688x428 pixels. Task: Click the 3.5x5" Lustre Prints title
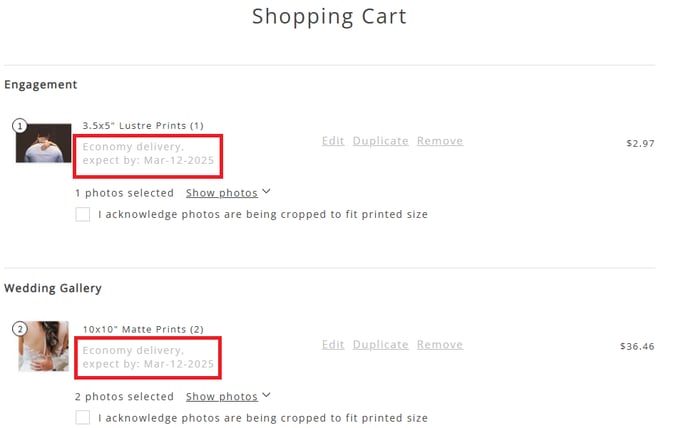pyautogui.click(x=143, y=126)
